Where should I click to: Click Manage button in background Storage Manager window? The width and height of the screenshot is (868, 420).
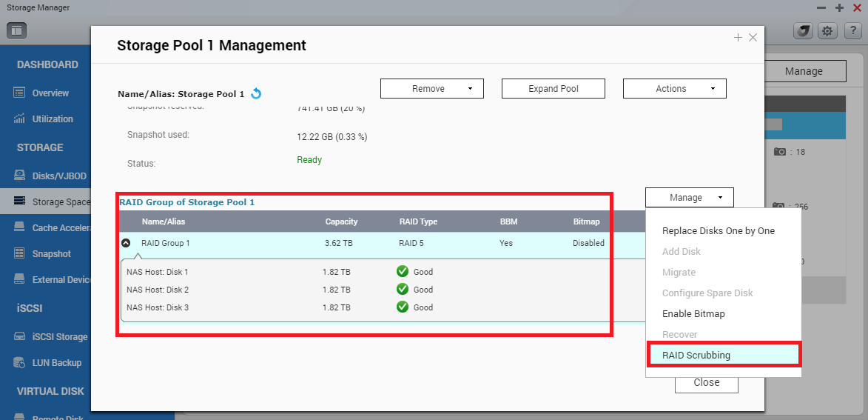(805, 71)
